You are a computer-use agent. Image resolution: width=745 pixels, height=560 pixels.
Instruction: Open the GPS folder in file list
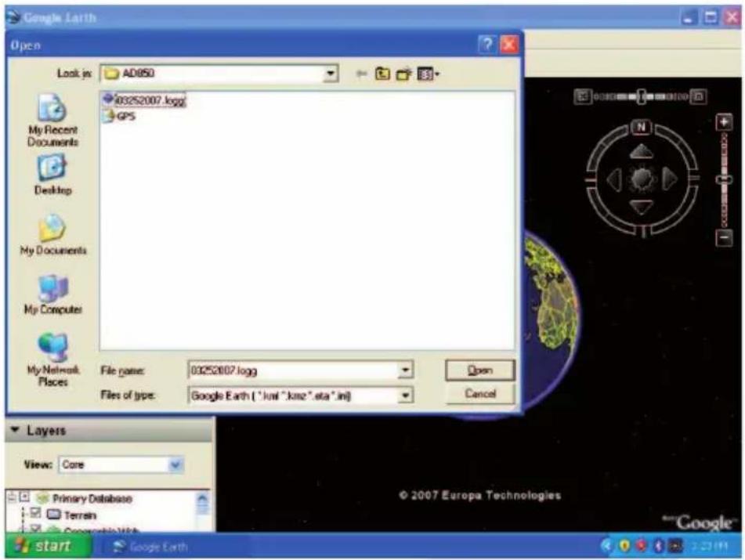pos(120,117)
